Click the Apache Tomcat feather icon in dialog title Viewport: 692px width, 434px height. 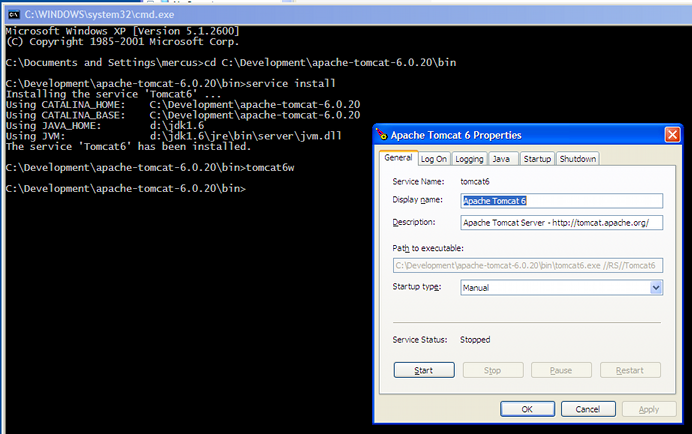coord(382,134)
